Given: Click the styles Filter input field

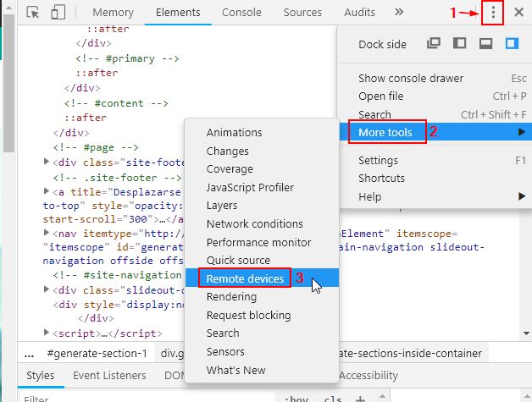Looking at the screenshot, I should (x=146, y=397).
